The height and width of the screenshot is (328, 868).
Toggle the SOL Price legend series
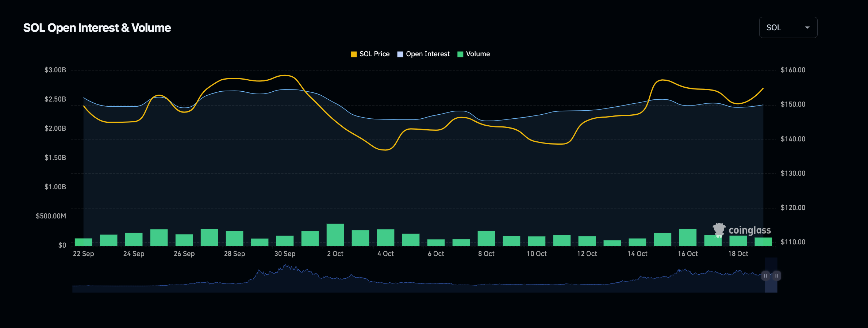tap(370, 54)
